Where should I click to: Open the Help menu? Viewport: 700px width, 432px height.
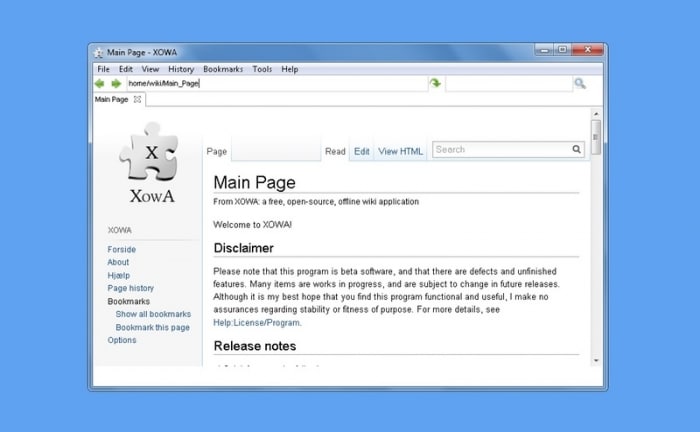[x=290, y=69]
